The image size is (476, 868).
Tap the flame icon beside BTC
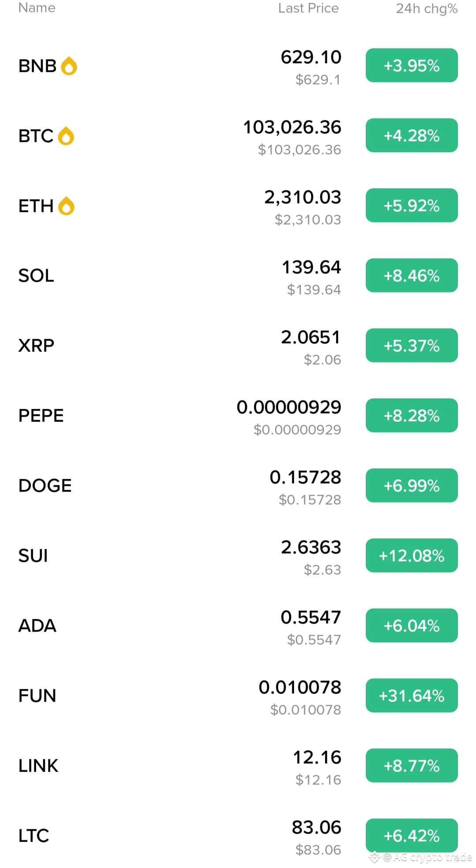(x=66, y=136)
